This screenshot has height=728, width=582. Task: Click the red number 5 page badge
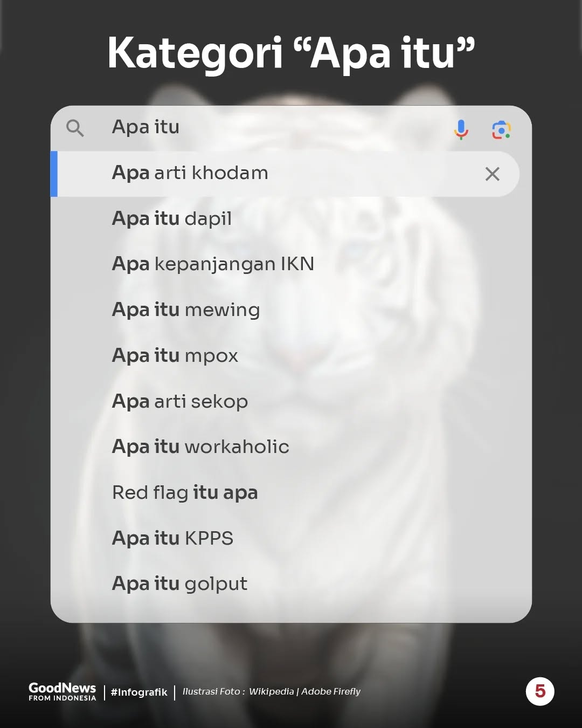coord(540,691)
